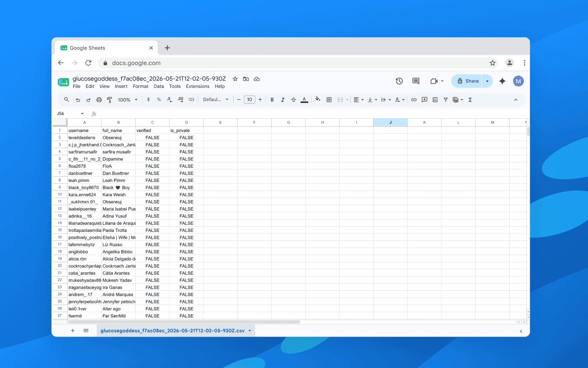Open version history clock icon
This screenshot has height=368, width=588.
(399, 81)
